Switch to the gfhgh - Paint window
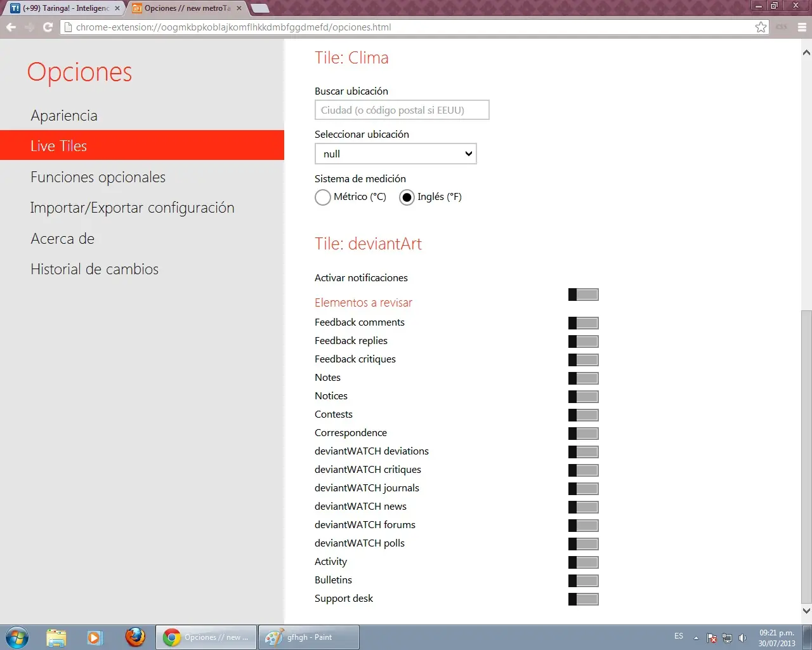 pyautogui.click(x=309, y=637)
